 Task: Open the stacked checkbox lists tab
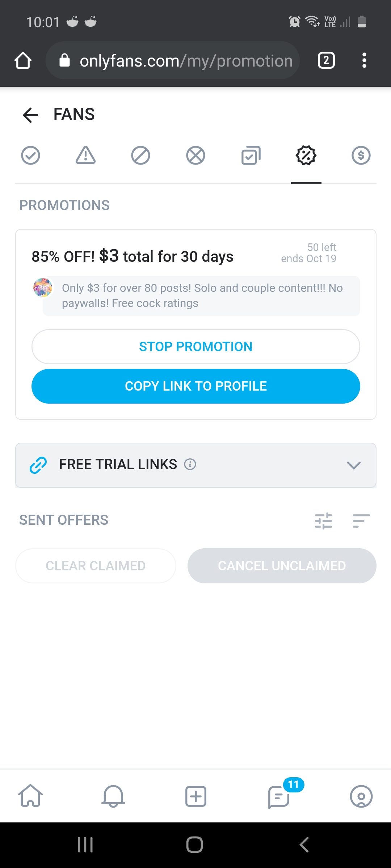[251, 156]
